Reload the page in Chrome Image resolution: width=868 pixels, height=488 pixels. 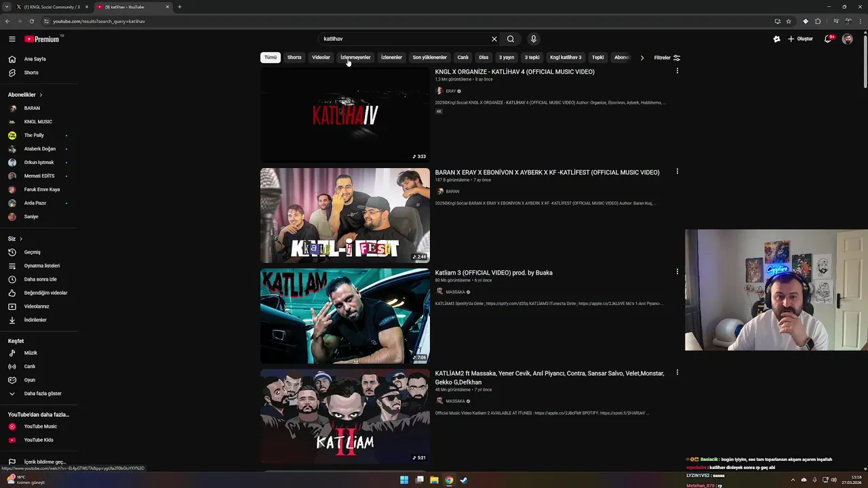click(31, 21)
